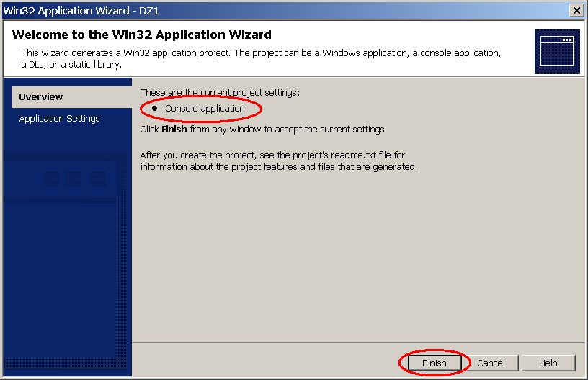Click the Finish button

pos(435,363)
